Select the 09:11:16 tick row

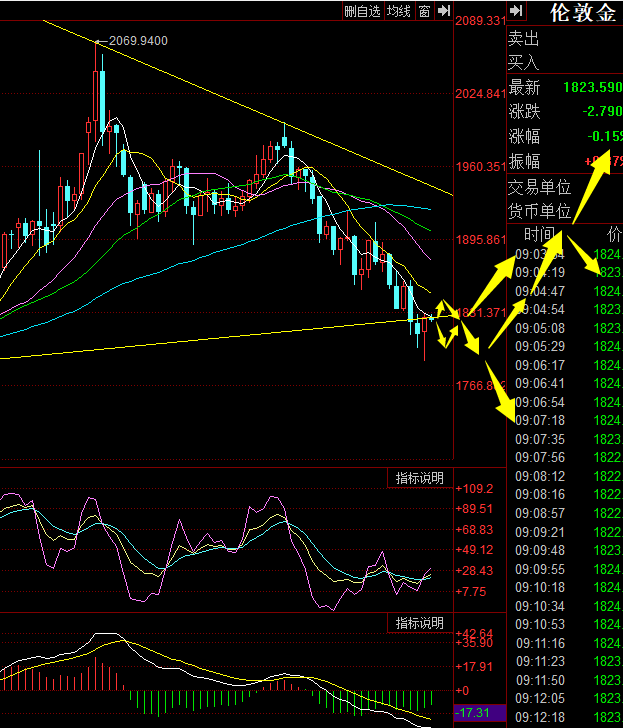point(569,644)
